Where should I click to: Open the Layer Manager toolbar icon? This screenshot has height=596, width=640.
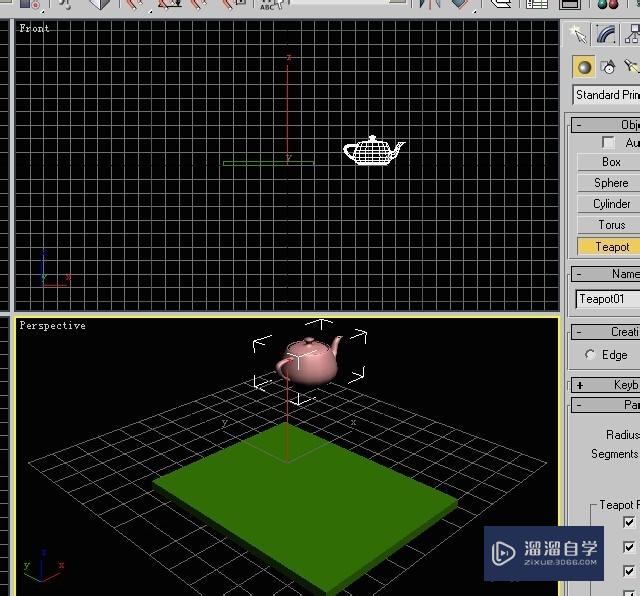[x=501, y=4]
